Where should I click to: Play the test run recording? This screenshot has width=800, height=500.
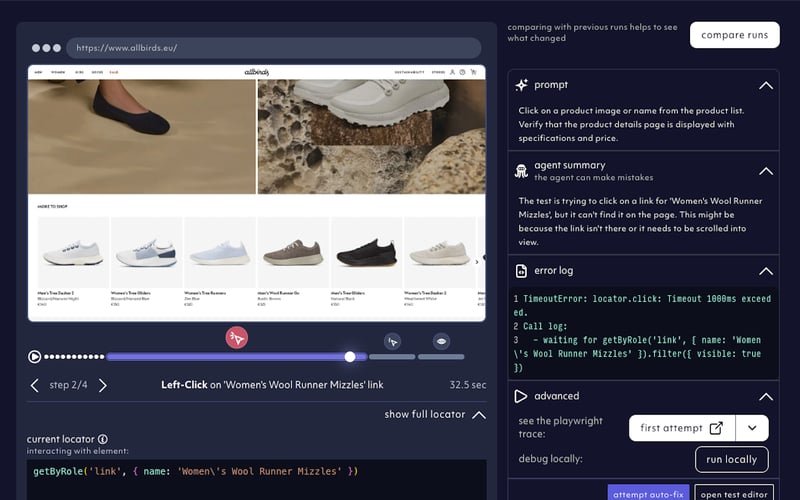pos(35,357)
